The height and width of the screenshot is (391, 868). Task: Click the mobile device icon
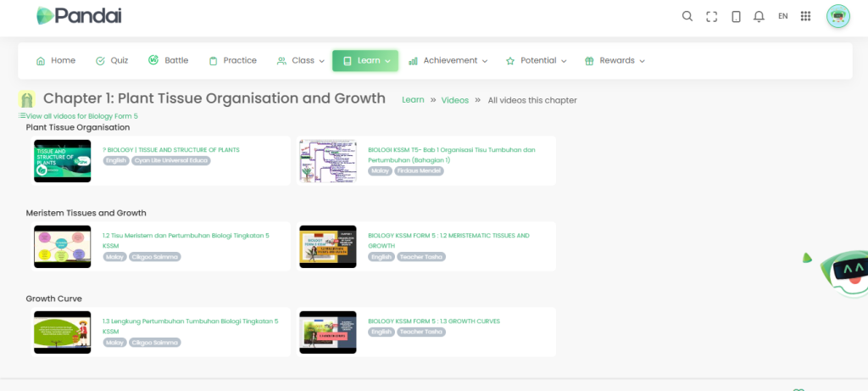[736, 16]
